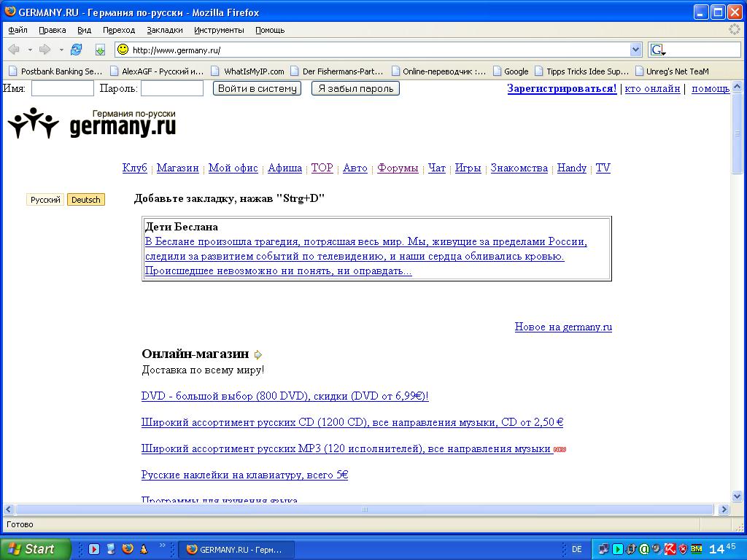Click the horizontal scrollbar thumb
The height and width of the screenshot is (560, 747).
coord(365,510)
